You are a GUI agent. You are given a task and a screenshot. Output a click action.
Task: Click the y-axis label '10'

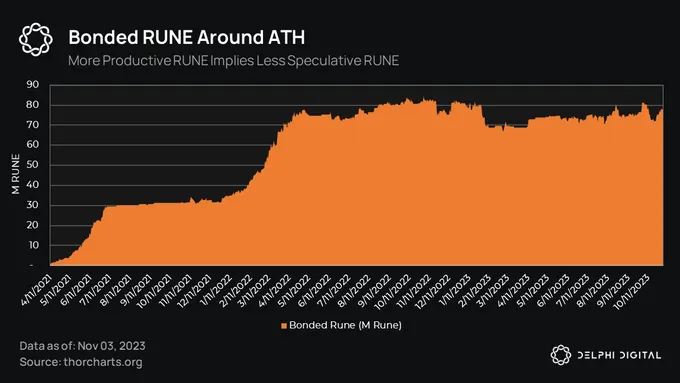(x=33, y=245)
